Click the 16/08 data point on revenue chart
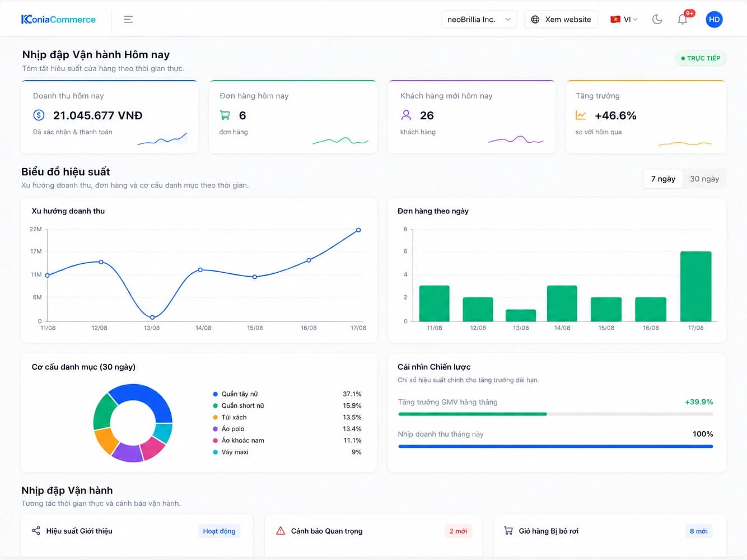This screenshot has height=560, width=747. click(309, 260)
